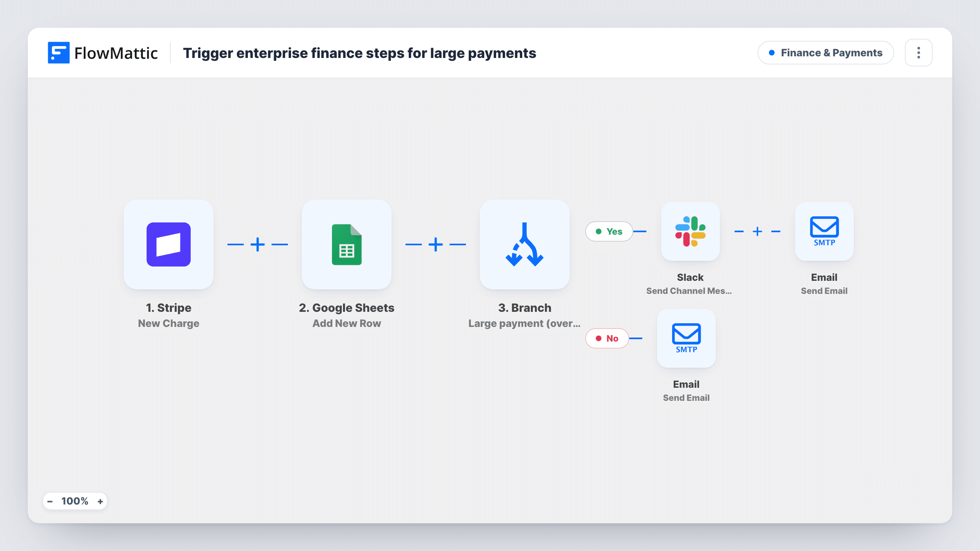Add a step between Stripe and Google Sheets
980x551 pixels.
[258, 244]
